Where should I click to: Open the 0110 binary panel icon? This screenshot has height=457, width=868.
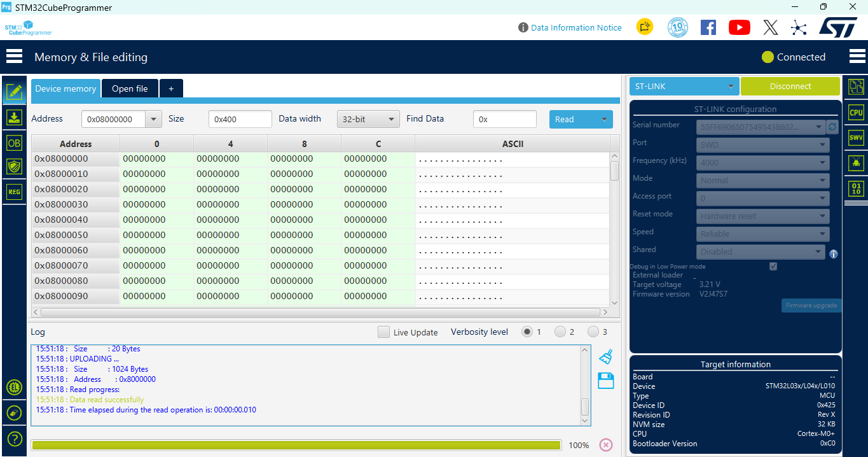[857, 188]
